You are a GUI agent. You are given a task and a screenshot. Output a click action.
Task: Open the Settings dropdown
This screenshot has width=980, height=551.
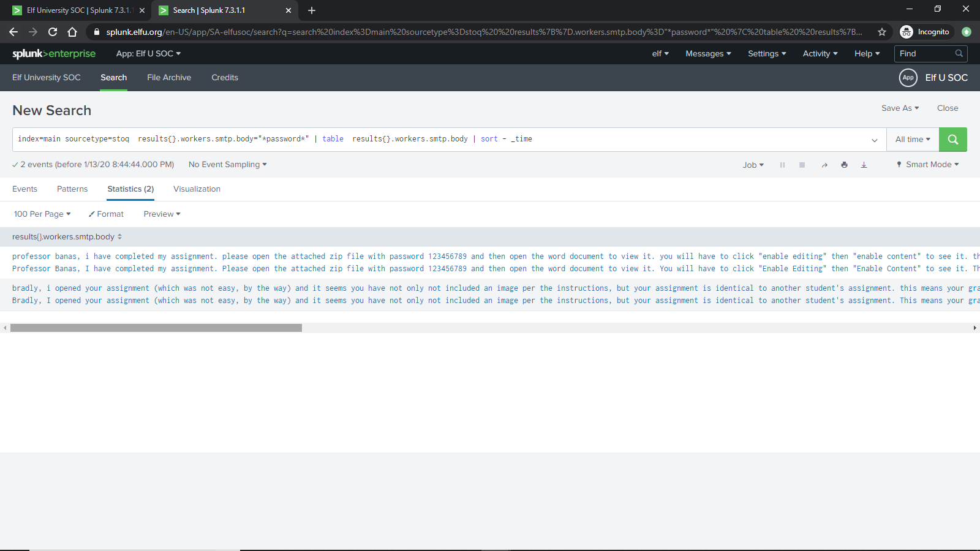[x=767, y=54]
